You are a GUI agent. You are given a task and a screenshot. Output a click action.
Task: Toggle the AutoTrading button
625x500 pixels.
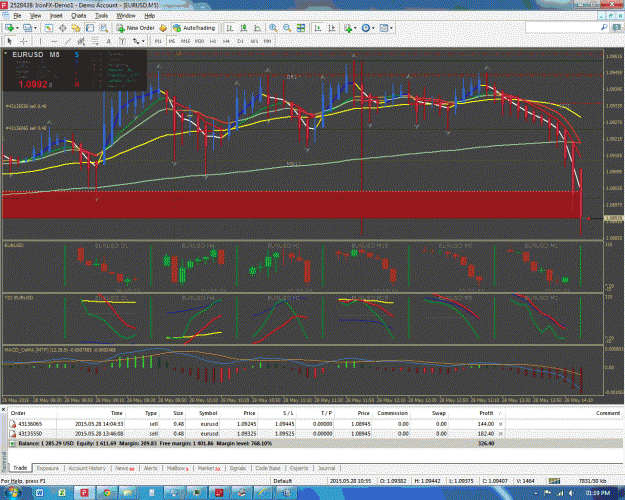click(195, 28)
